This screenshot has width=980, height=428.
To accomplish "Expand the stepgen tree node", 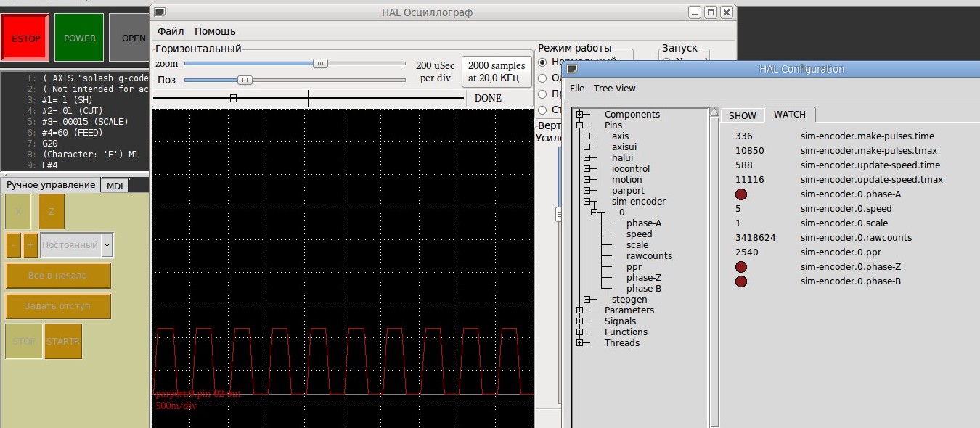I will 587,300.
